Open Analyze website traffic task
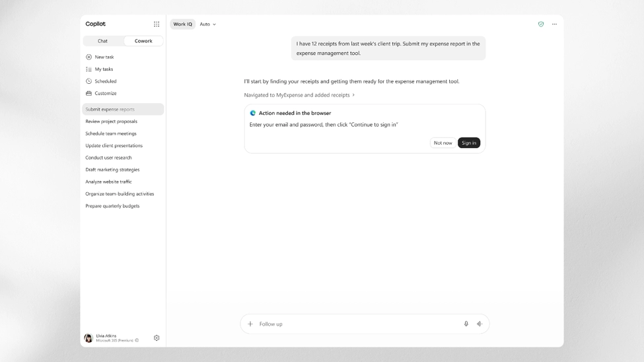Viewport: 644px width, 362px height. click(123, 182)
